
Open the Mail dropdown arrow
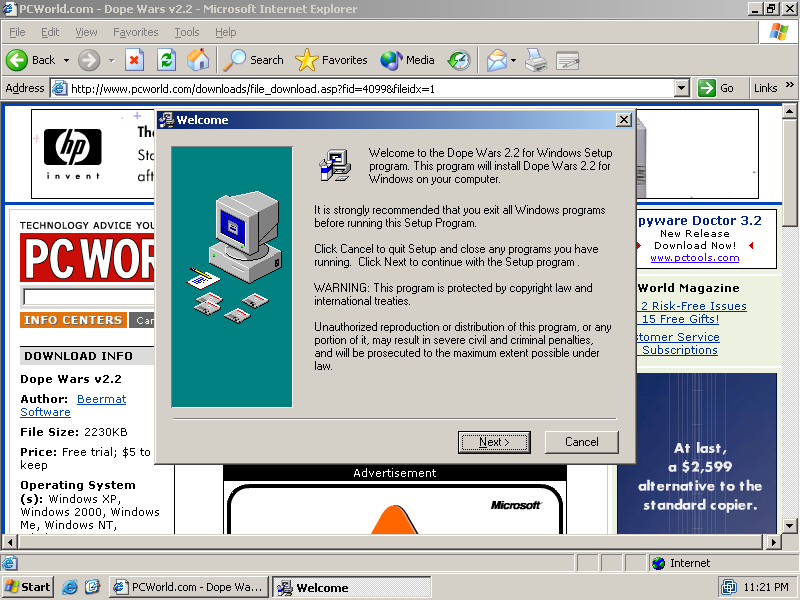513,60
